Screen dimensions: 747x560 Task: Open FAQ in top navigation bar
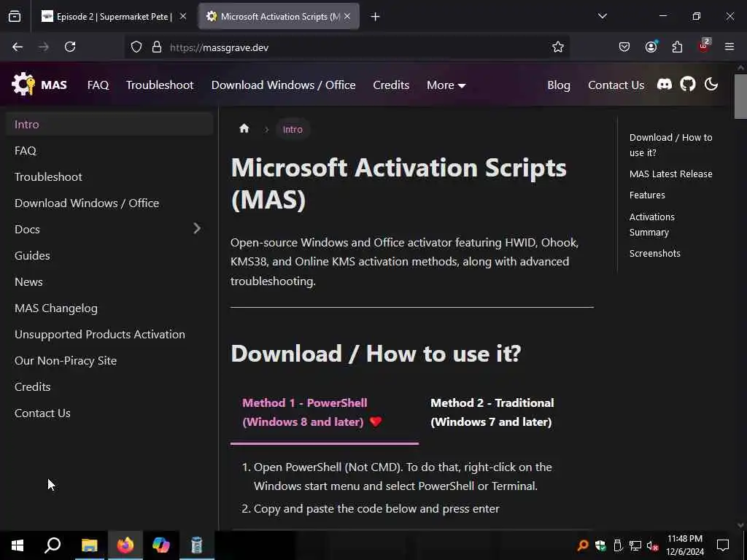pyautogui.click(x=98, y=85)
